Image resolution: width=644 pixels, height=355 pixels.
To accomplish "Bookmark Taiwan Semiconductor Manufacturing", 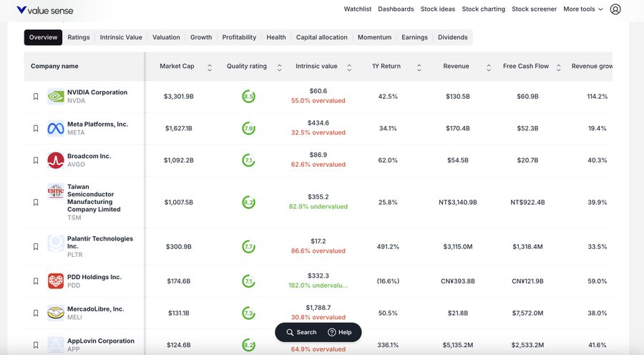I will tap(36, 202).
